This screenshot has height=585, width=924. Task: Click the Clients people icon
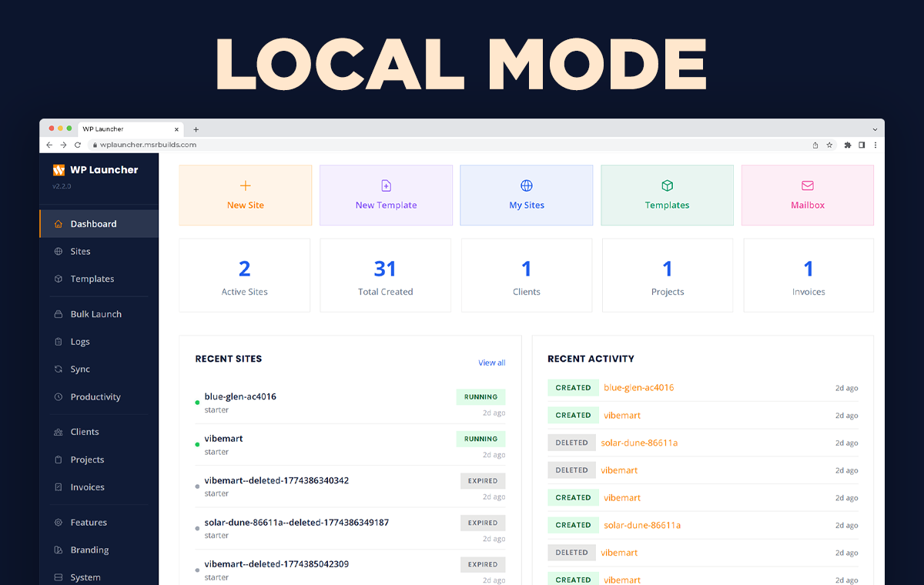59,432
